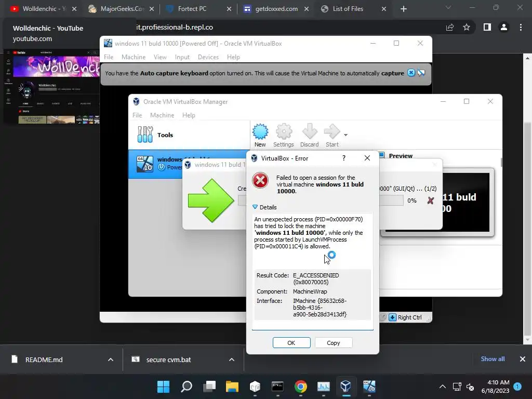Click Show all downloads

[x=493, y=359]
